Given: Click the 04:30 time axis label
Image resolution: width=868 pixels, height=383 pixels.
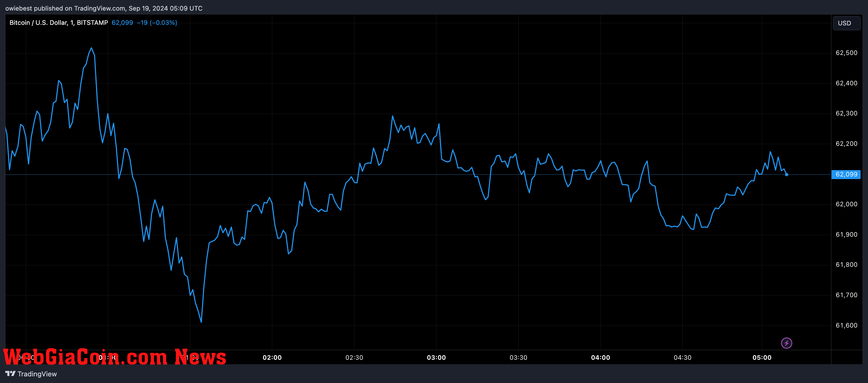Looking at the screenshot, I should [682, 357].
